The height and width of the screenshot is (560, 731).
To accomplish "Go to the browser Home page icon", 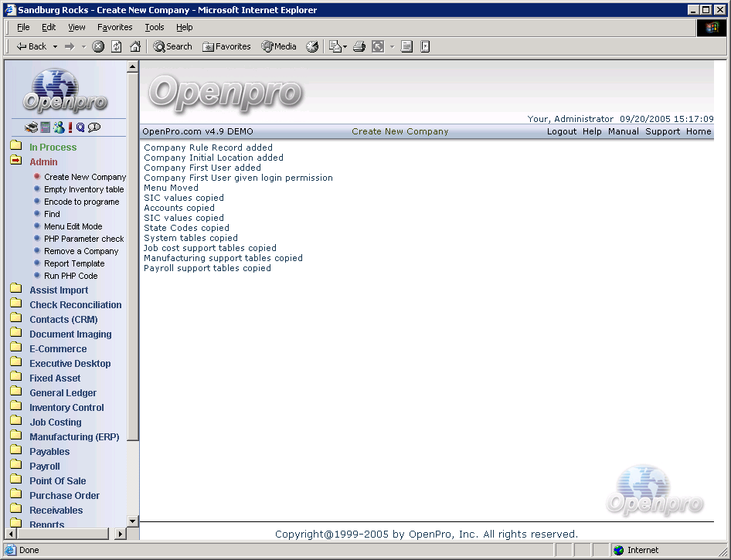I will point(135,46).
